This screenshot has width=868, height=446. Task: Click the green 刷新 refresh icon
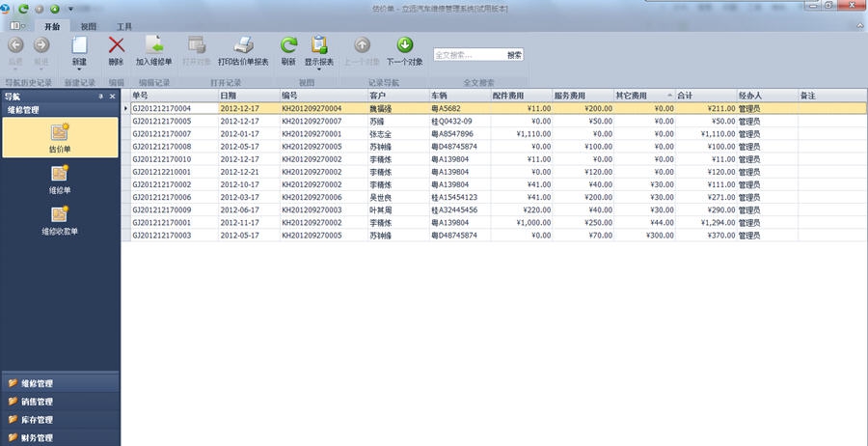click(x=288, y=45)
